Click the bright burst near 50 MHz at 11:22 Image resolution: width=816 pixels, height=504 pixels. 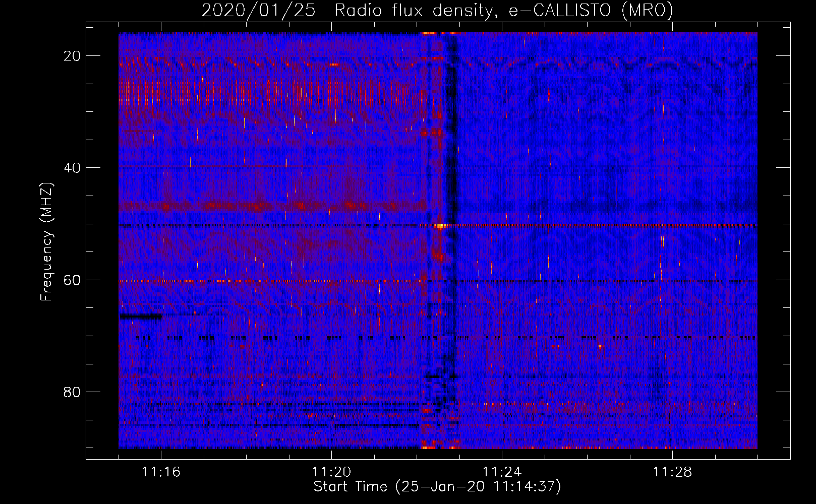[440, 226]
